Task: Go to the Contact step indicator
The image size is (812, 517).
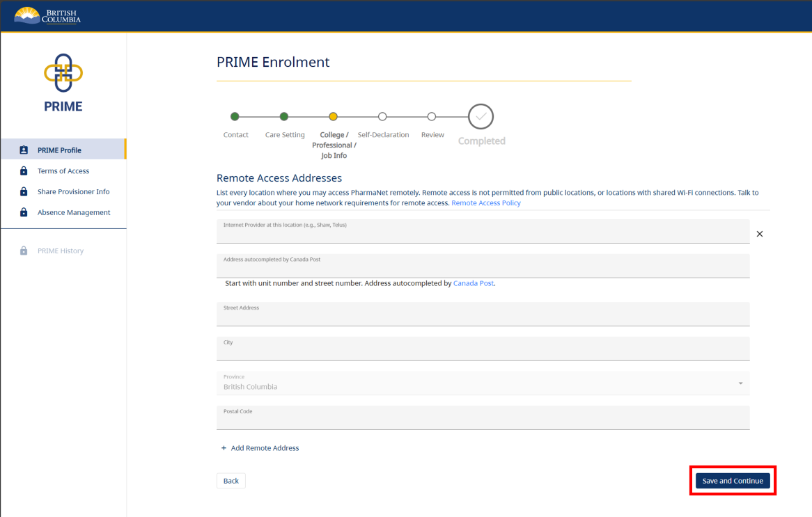Action: click(x=235, y=117)
